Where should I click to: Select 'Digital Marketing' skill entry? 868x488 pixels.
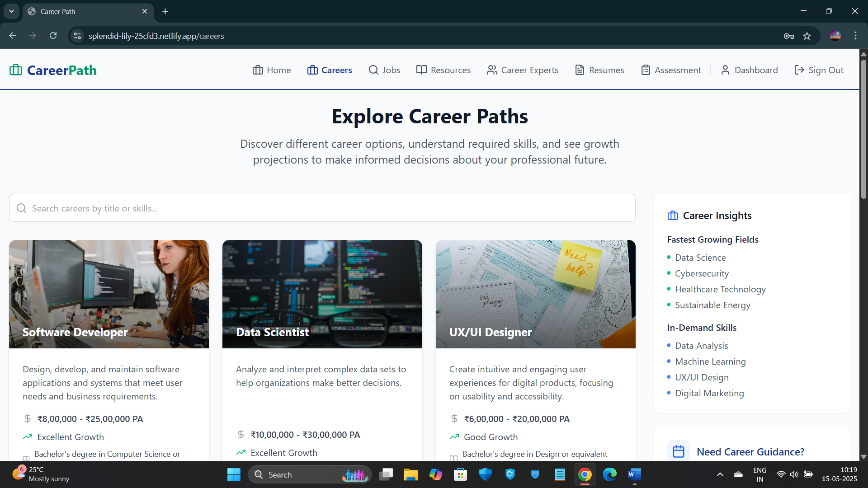(x=709, y=393)
